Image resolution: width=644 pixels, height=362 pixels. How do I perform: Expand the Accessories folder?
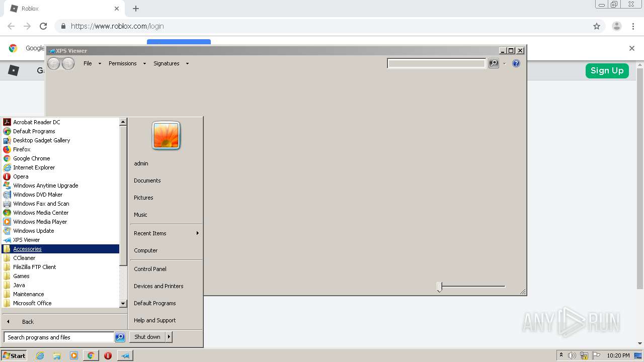click(x=60, y=249)
